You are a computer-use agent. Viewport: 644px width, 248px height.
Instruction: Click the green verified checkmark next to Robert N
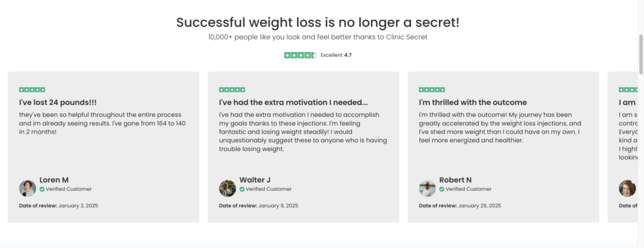click(441, 190)
